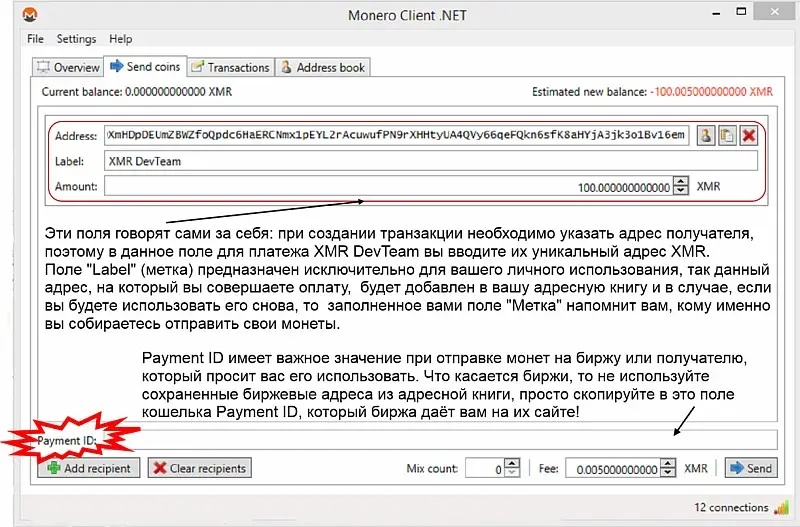Click the Amount input field
800x527 pixels.
pos(389,186)
